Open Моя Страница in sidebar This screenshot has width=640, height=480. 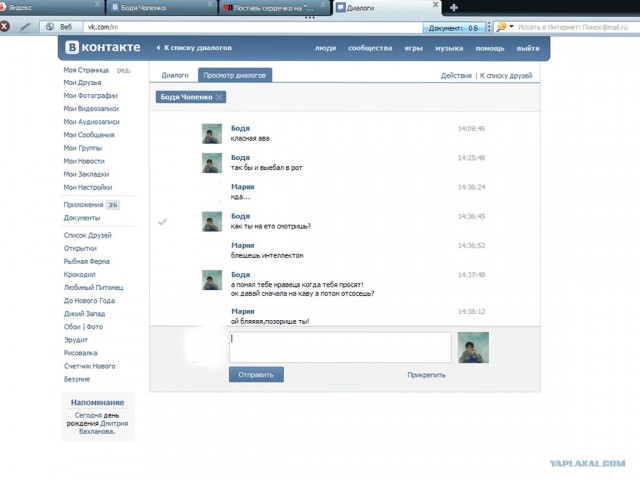point(86,70)
